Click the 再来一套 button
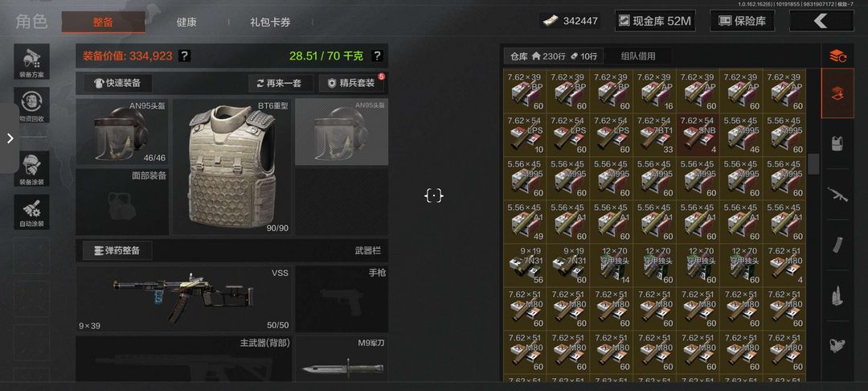 pyautogui.click(x=280, y=83)
